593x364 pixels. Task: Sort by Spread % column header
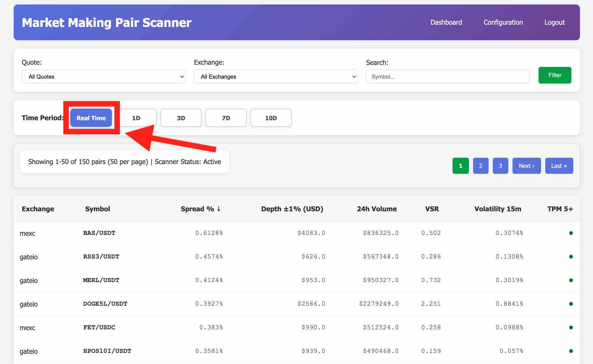coord(201,209)
